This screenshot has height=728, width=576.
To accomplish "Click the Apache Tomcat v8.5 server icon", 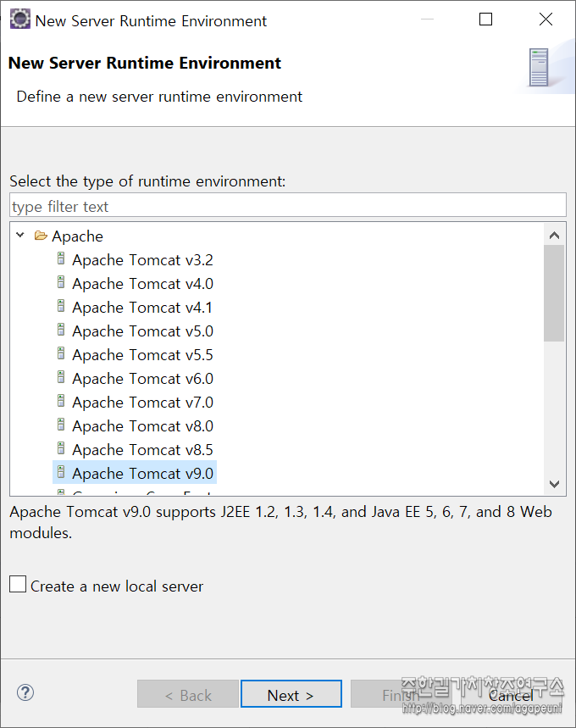I will click(x=61, y=448).
